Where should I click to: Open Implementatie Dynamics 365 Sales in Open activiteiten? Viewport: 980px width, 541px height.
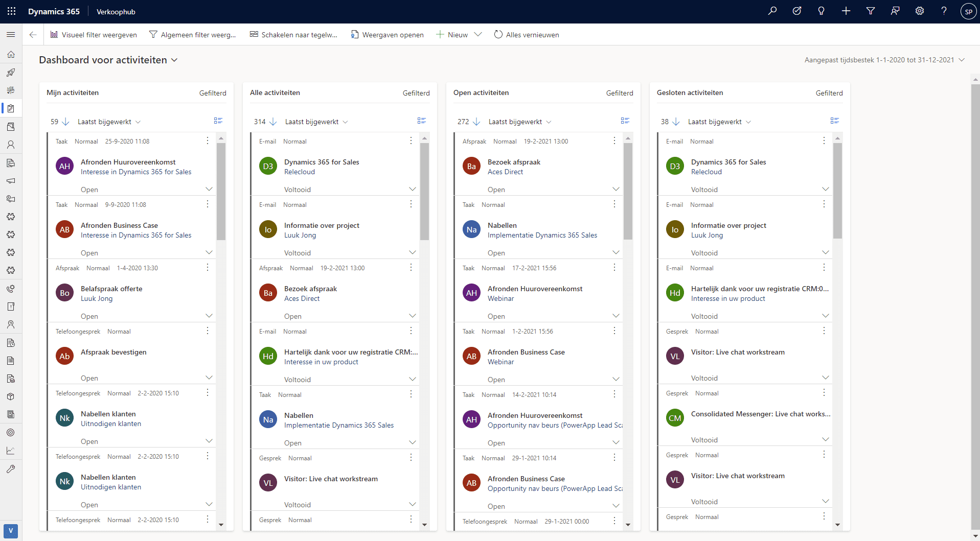pos(542,235)
